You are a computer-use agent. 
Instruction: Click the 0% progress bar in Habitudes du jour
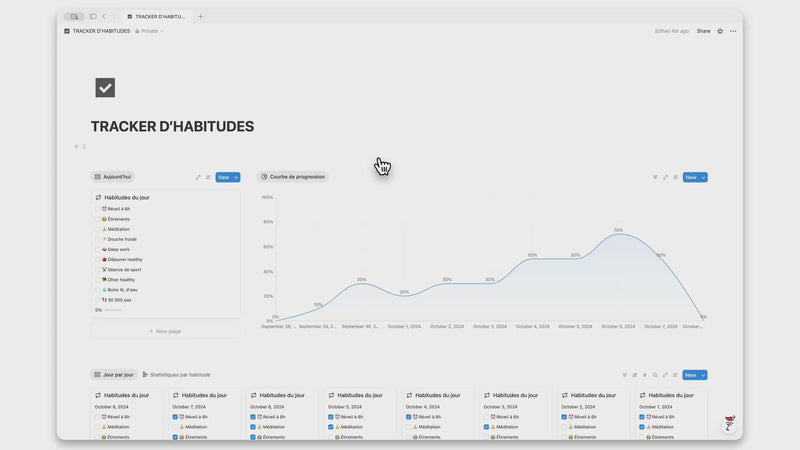[113, 310]
